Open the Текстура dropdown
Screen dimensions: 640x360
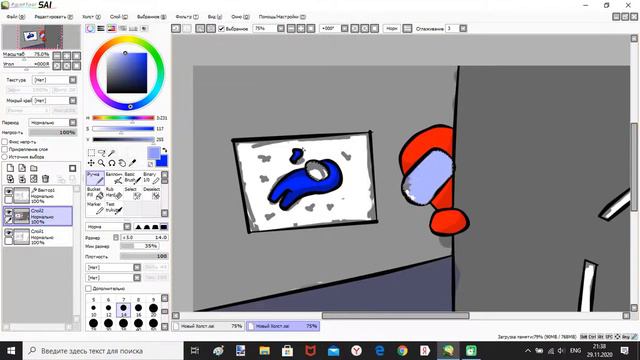pyautogui.click(x=54, y=80)
